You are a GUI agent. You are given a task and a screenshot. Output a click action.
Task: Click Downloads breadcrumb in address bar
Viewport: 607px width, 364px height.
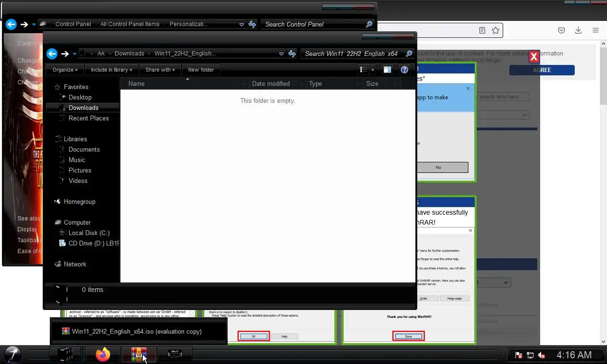tap(129, 54)
